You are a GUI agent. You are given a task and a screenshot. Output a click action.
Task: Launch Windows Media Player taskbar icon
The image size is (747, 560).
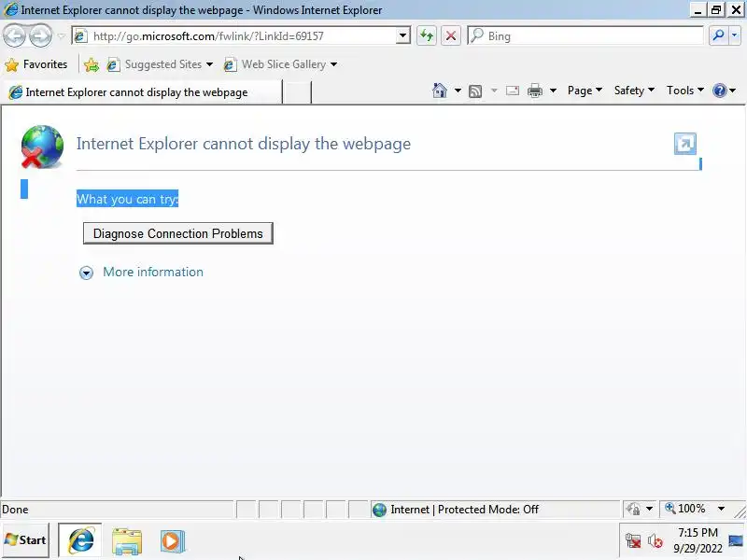tap(172, 541)
